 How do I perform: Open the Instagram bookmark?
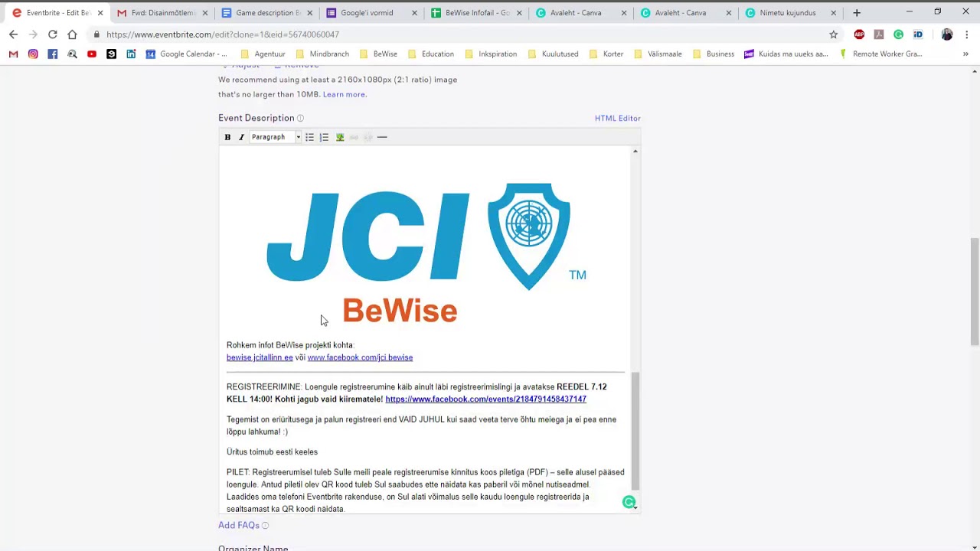click(x=33, y=54)
